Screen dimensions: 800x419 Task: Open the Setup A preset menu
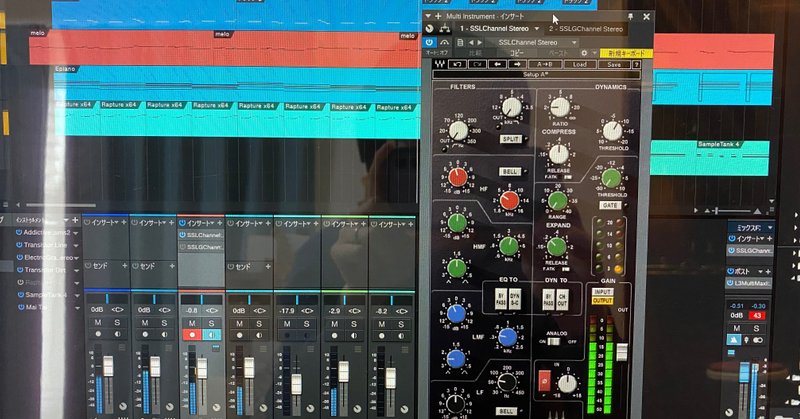[x=536, y=75]
